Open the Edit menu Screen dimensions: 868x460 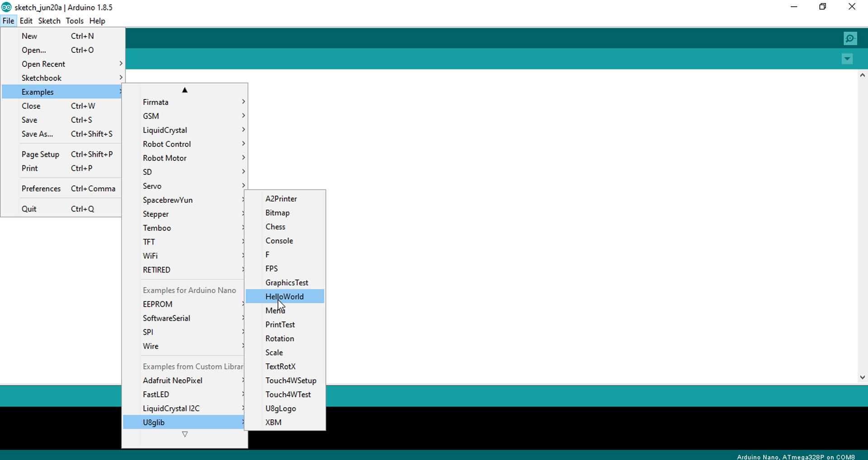pos(26,21)
